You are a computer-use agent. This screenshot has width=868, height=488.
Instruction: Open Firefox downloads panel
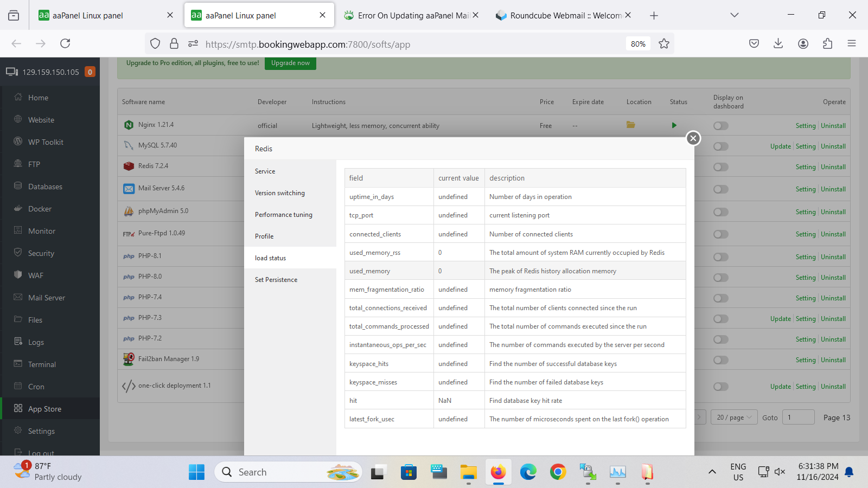778,44
